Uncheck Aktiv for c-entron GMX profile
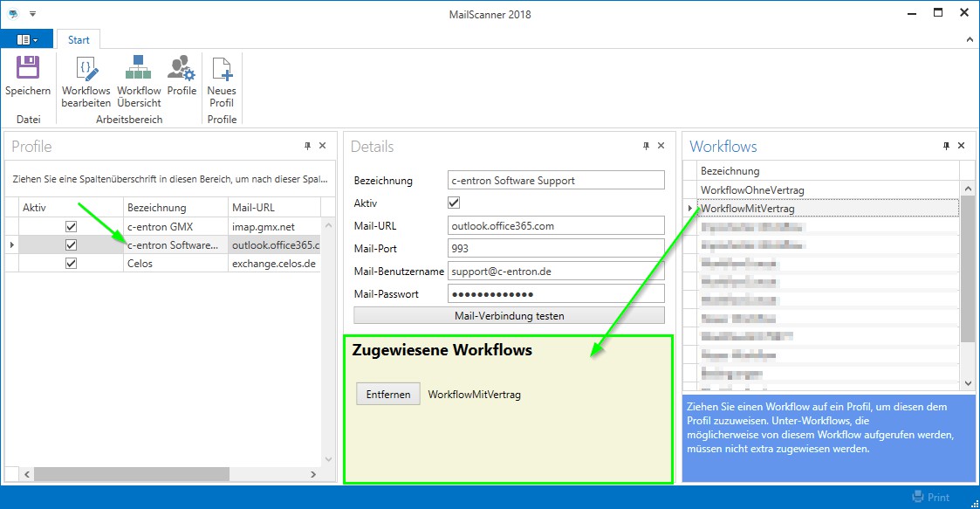The width and height of the screenshot is (980, 509). 72,227
